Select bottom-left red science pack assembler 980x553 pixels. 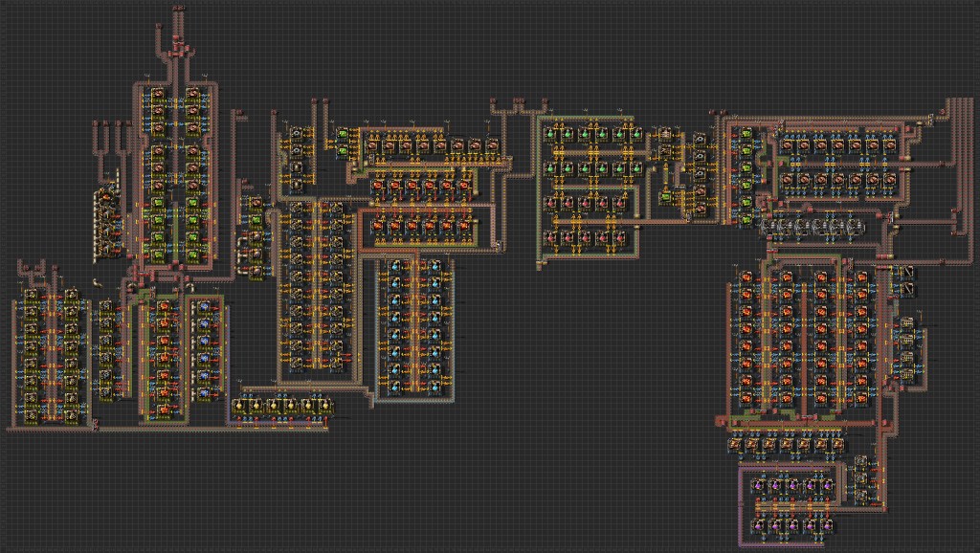550,237
